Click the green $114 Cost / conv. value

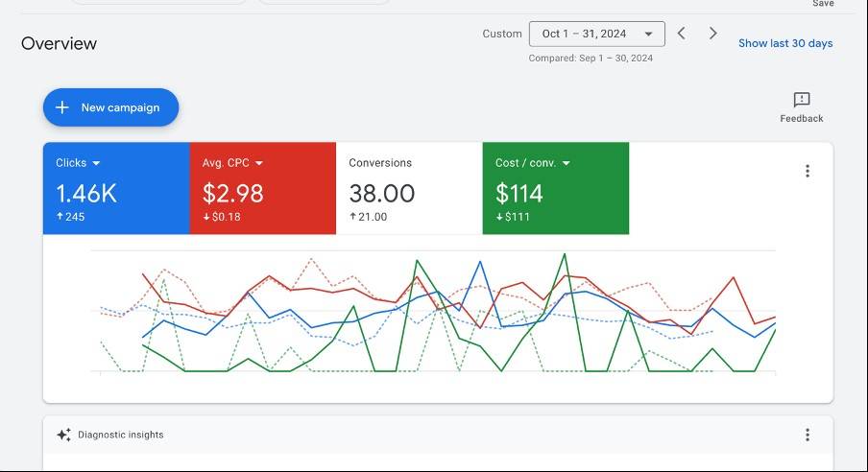point(519,193)
